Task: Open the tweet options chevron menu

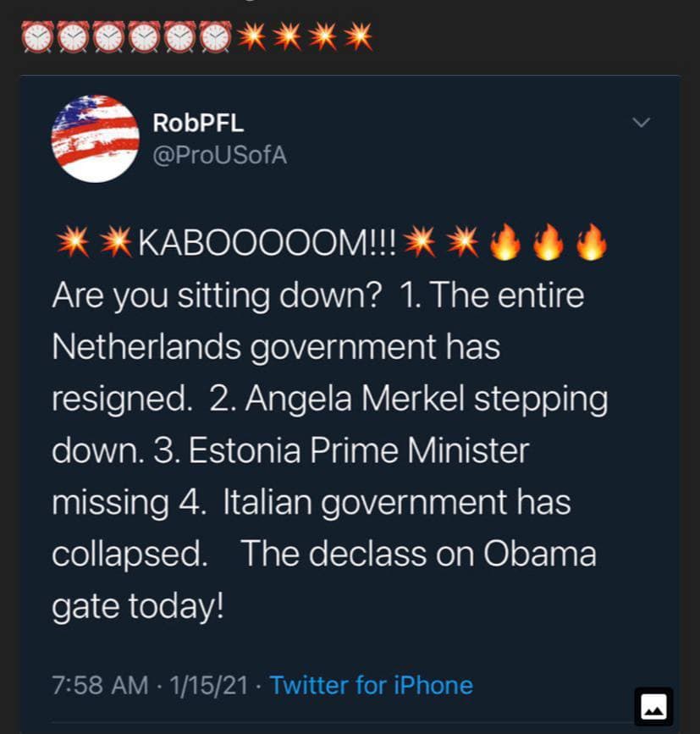Action: (642, 123)
